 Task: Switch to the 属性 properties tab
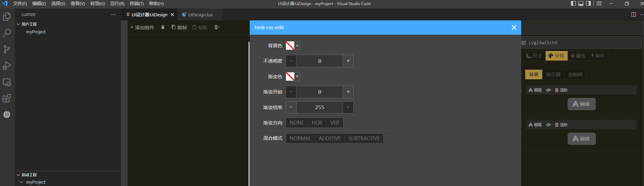(578, 56)
